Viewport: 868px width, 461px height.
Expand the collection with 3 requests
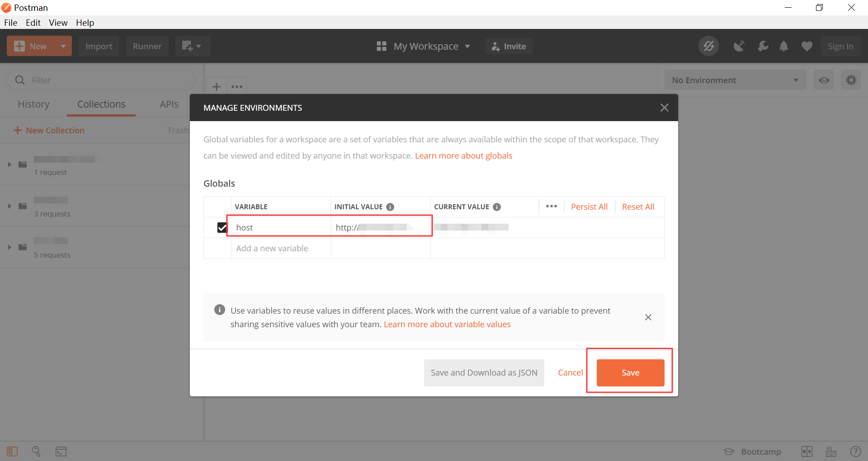pos(9,206)
